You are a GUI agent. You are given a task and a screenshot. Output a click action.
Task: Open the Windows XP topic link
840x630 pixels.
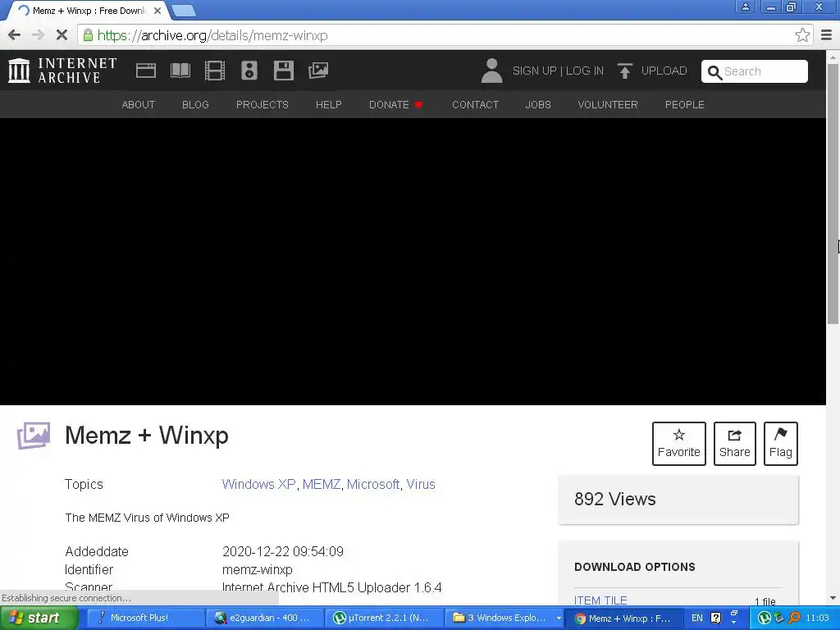[x=258, y=484]
